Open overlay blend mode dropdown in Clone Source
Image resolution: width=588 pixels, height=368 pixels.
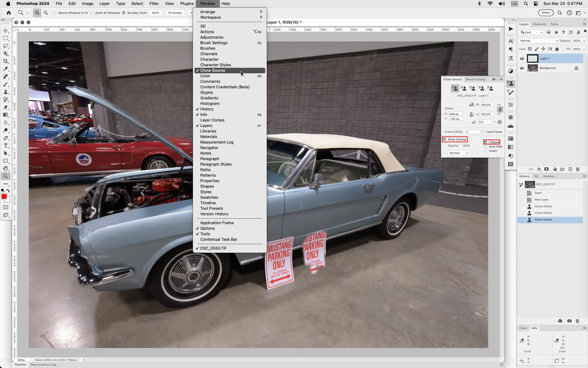(458, 153)
